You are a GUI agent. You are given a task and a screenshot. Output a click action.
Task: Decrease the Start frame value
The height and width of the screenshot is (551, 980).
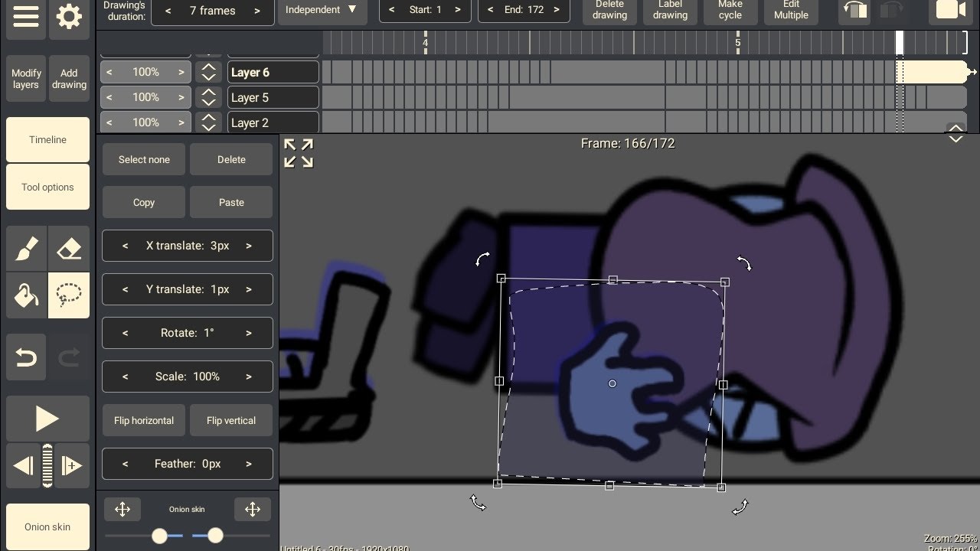coord(392,10)
